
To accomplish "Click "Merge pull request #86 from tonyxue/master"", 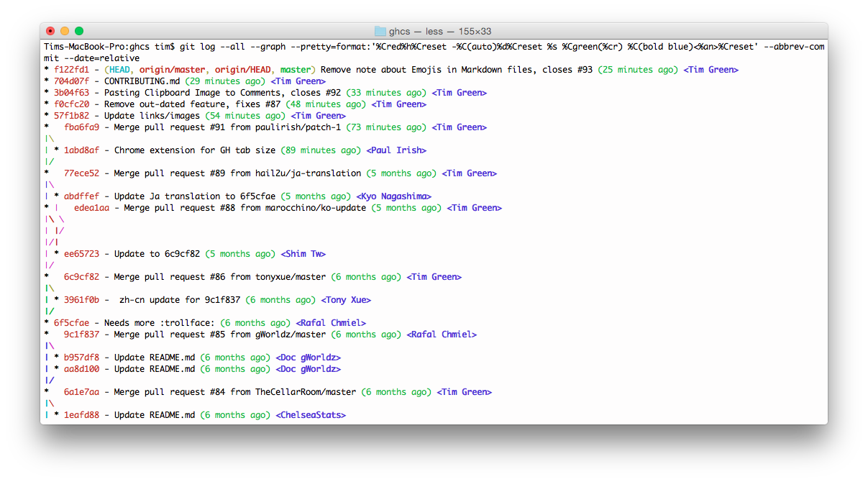I will click(220, 277).
